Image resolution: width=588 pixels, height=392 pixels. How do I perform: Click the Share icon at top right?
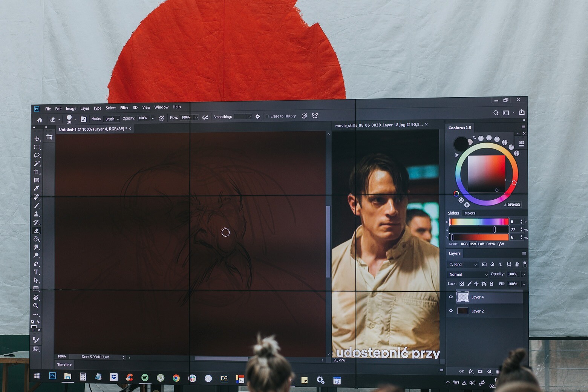point(522,112)
